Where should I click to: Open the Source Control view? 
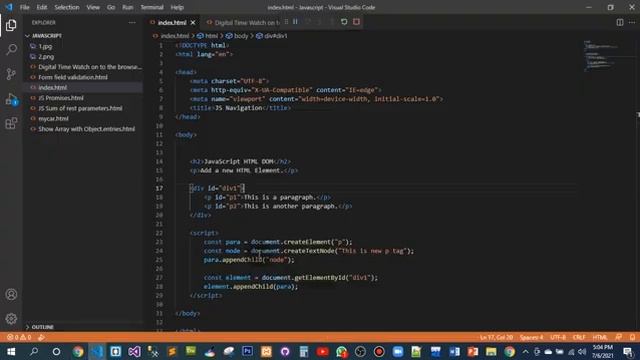point(11,74)
